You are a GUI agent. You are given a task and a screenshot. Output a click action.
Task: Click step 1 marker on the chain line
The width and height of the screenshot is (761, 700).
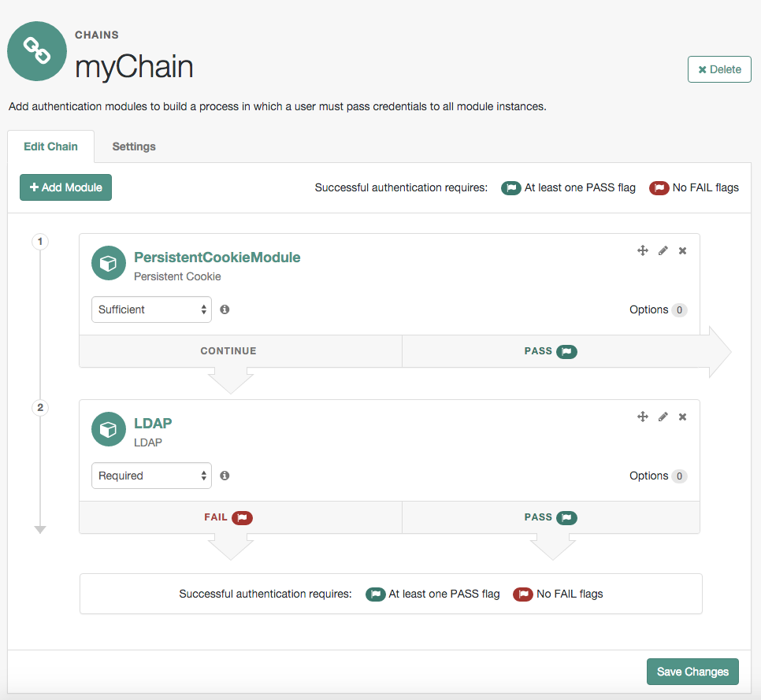tap(40, 242)
